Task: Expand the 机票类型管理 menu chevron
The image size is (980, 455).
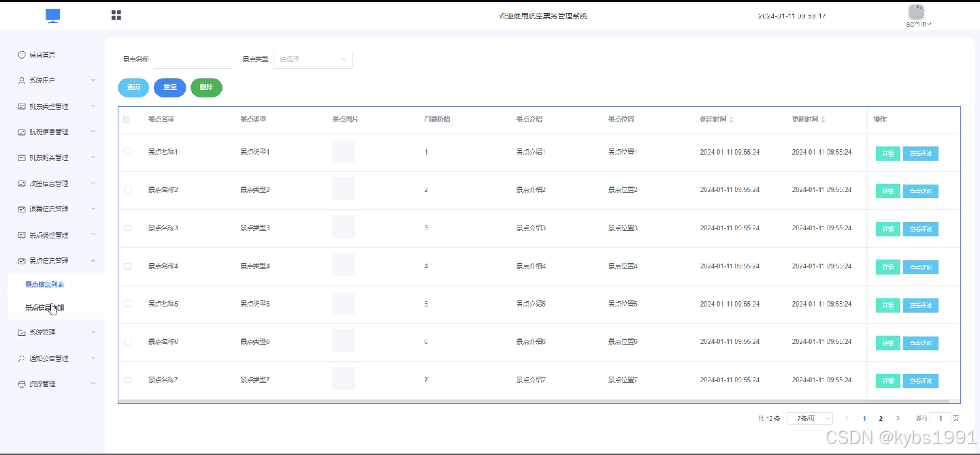Action: click(93, 106)
